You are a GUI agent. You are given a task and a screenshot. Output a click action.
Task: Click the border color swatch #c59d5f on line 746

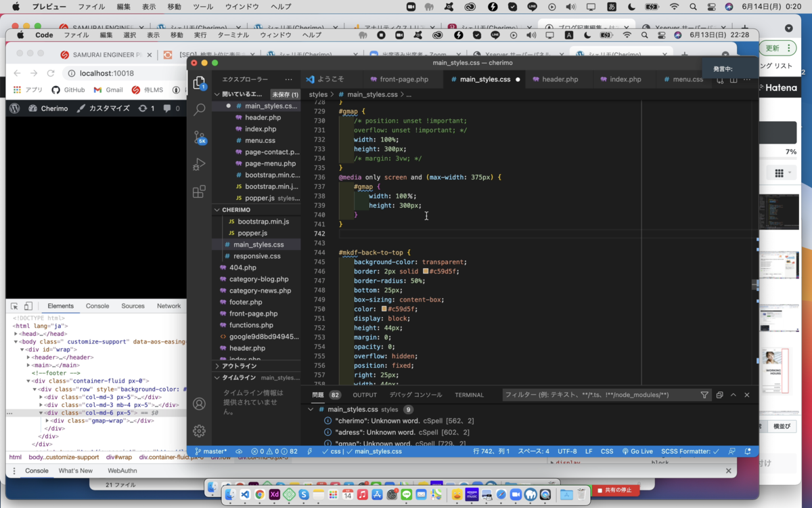(x=425, y=271)
